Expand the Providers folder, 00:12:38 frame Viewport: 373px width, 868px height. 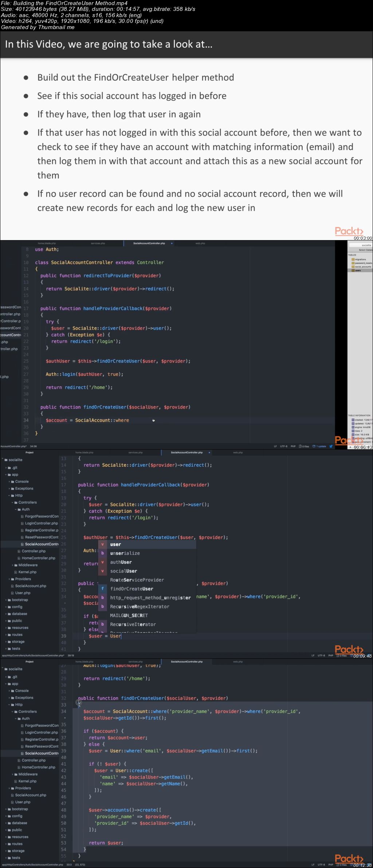(9, 788)
